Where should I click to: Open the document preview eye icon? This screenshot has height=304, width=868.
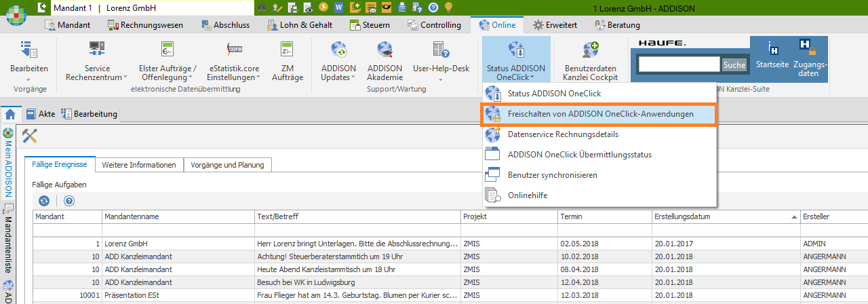[308, 7]
